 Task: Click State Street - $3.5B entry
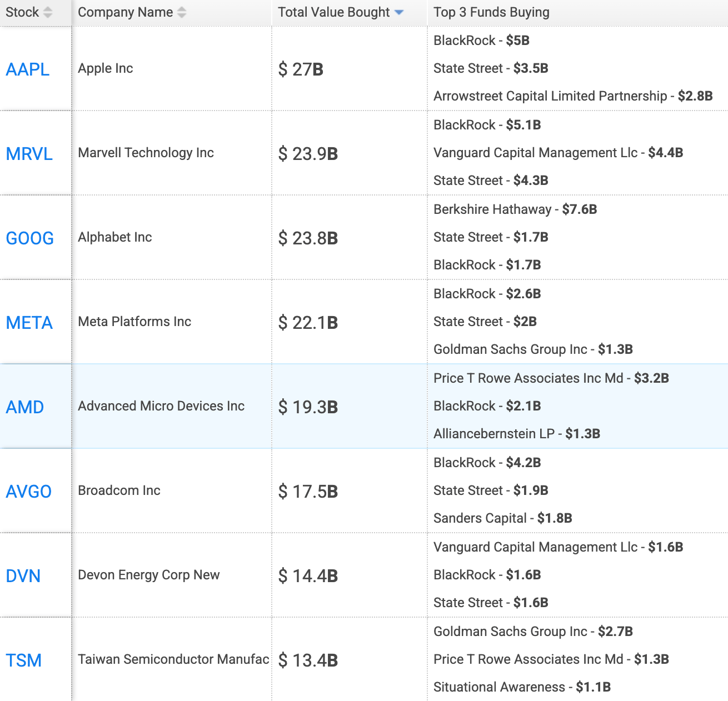click(x=491, y=68)
